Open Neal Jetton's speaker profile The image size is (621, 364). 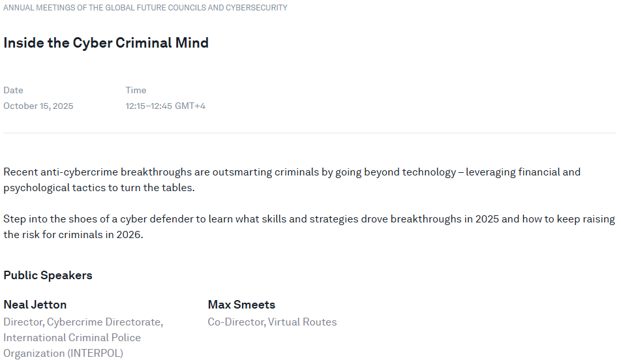click(x=35, y=305)
